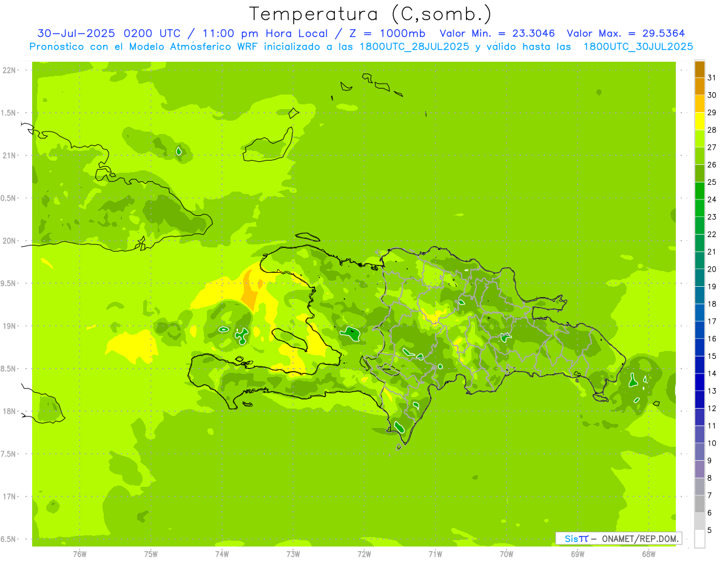Click the legend value label 15
Screen dimensions: 728x562
pyautogui.click(x=712, y=356)
